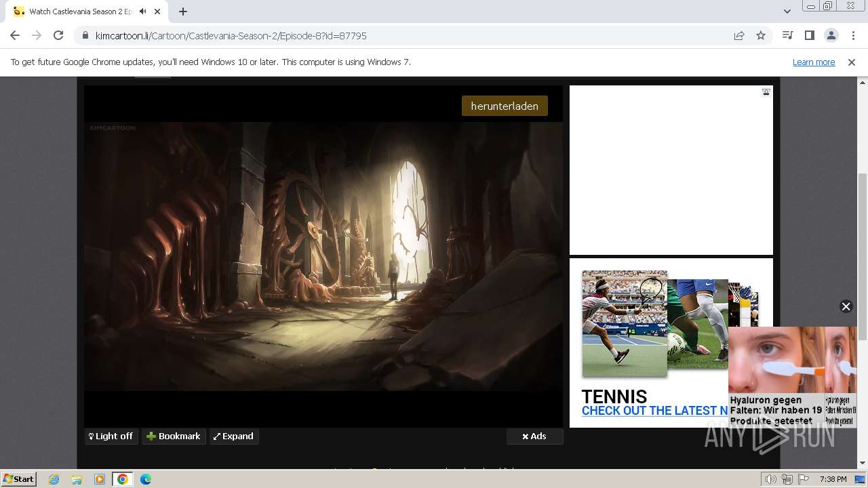Image resolution: width=868 pixels, height=488 pixels.
Task: Open the tennis player ad image
Action: 625,324
